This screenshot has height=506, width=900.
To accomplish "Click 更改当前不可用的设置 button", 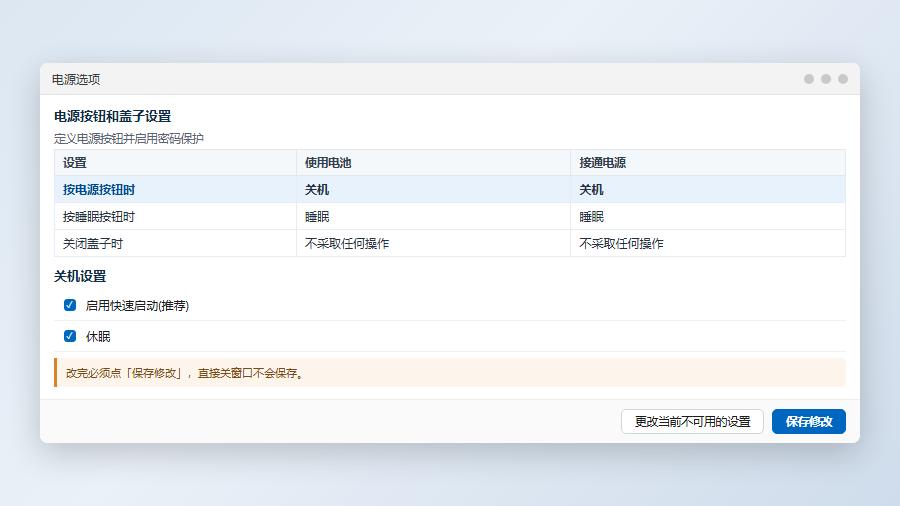I will click(x=692, y=422).
